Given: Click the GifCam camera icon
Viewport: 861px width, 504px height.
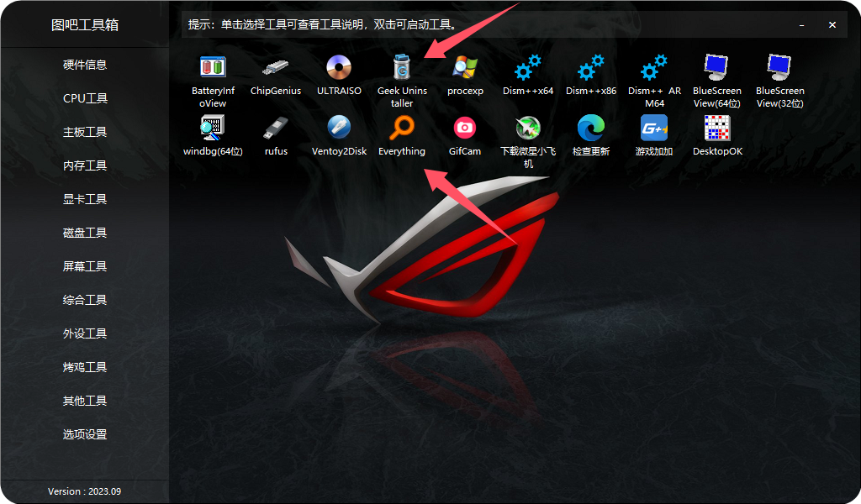Looking at the screenshot, I should click(x=465, y=128).
